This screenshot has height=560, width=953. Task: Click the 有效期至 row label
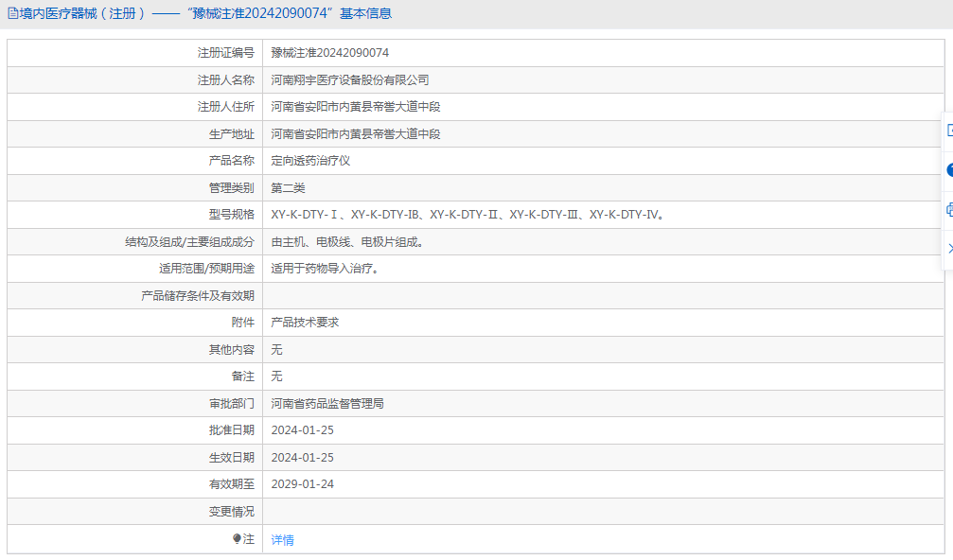point(232,484)
